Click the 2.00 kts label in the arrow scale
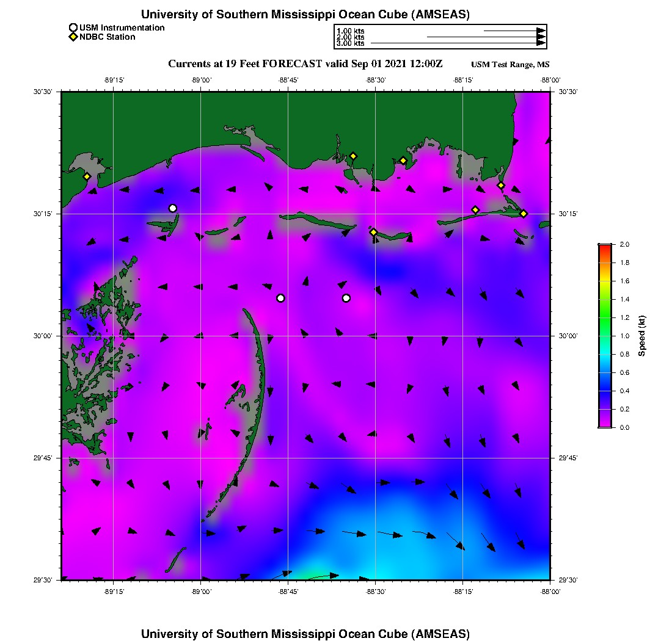 click(351, 37)
